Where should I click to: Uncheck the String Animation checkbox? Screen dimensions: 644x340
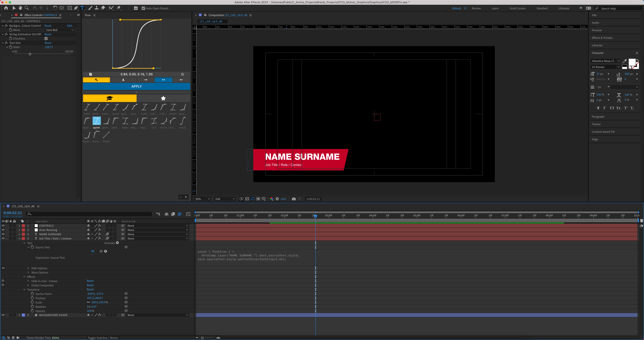point(46,39)
